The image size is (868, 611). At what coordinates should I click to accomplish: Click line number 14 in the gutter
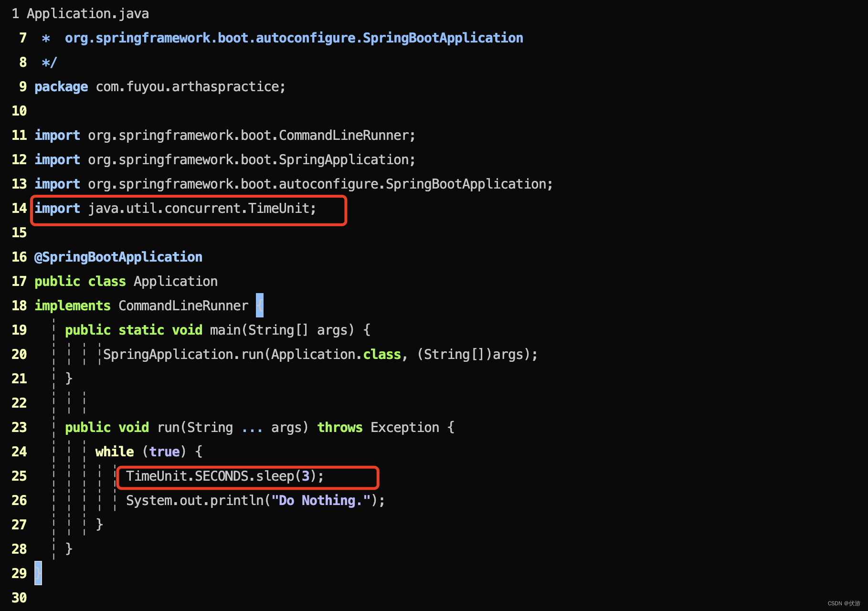click(19, 209)
